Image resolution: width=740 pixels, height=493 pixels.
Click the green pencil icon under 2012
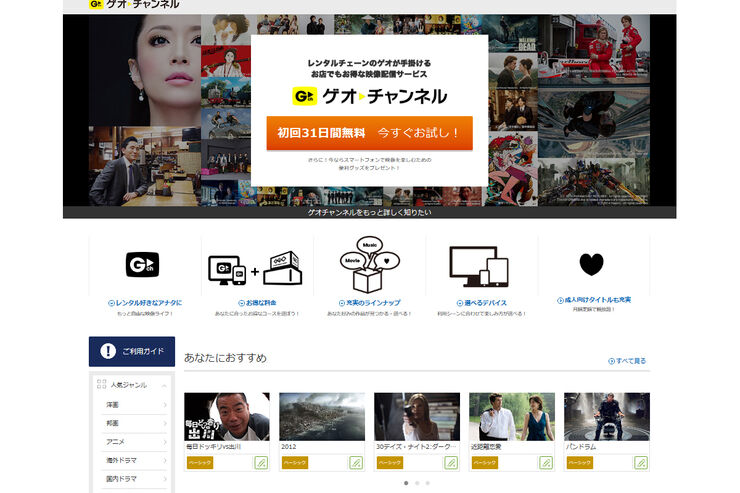(356, 463)
